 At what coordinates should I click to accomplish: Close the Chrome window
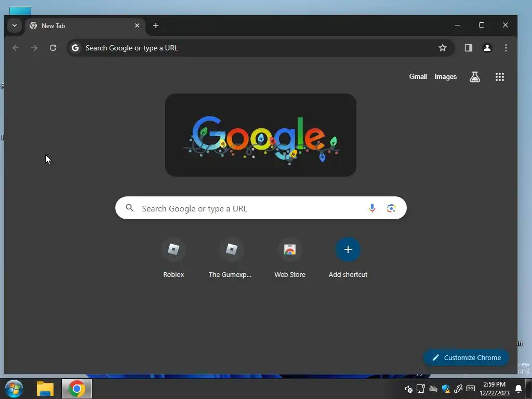tap(506, 25)
